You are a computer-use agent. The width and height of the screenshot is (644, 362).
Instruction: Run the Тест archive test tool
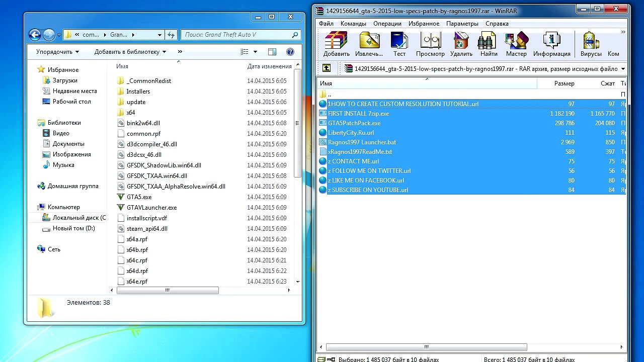(399, 44)
